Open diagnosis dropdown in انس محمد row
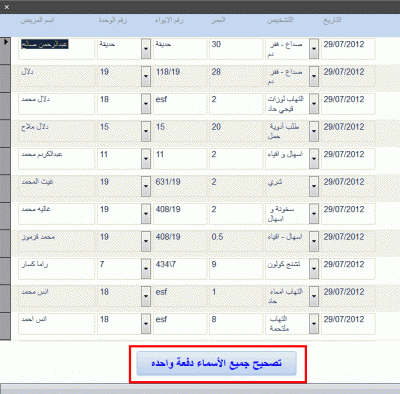 click(314, 296)
